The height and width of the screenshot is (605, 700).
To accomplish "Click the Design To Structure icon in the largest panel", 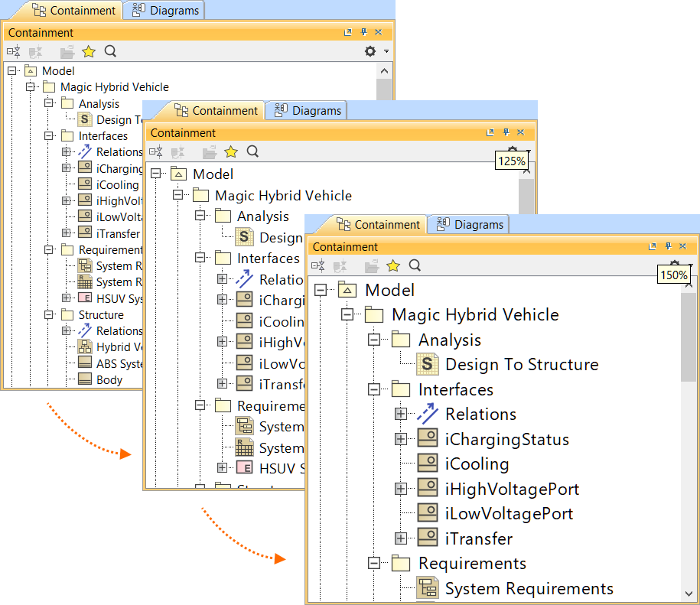I will [428, 364].
